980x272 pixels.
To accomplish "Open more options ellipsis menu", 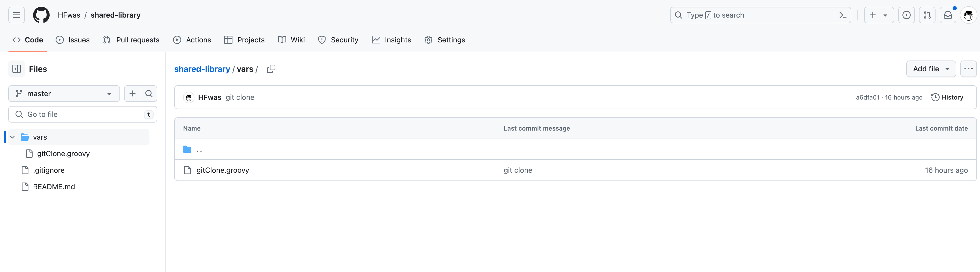I will 968,69.
